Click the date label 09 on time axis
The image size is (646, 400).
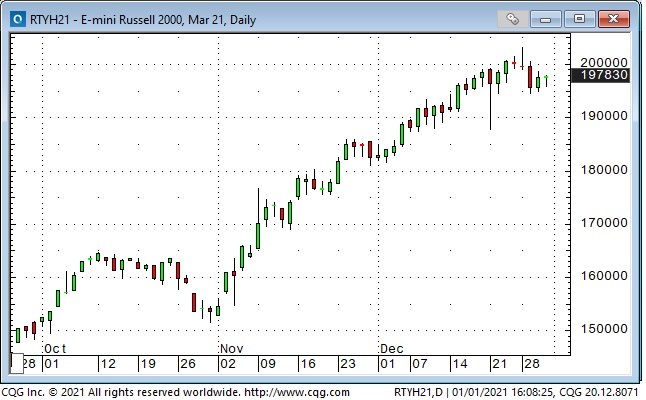[268, 364]
